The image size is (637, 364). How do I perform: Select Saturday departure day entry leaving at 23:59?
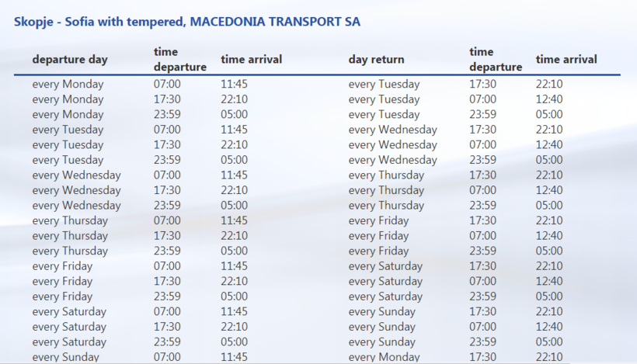(70, 341)
